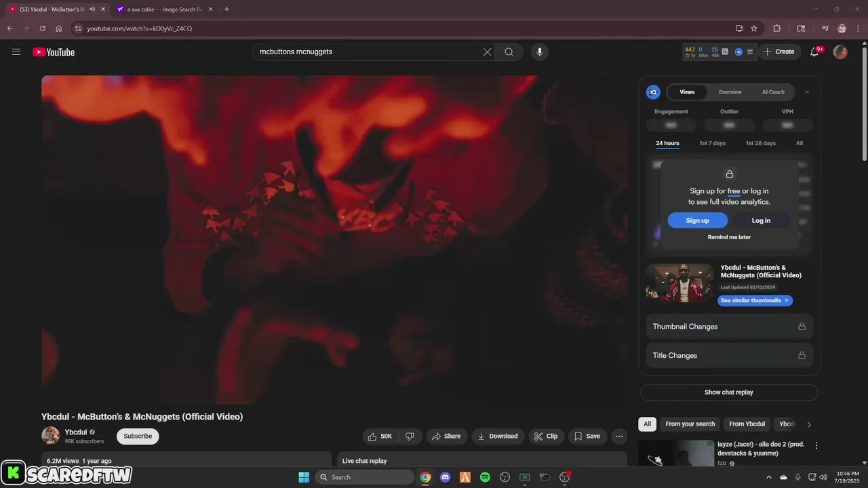Dislike the video

[410, 436]
